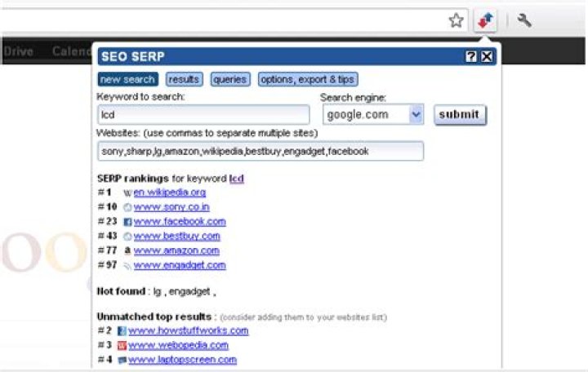The image size is (588, 372).
Task: Open the www.sony.co.in link
Action: click(x=171, y=207)
